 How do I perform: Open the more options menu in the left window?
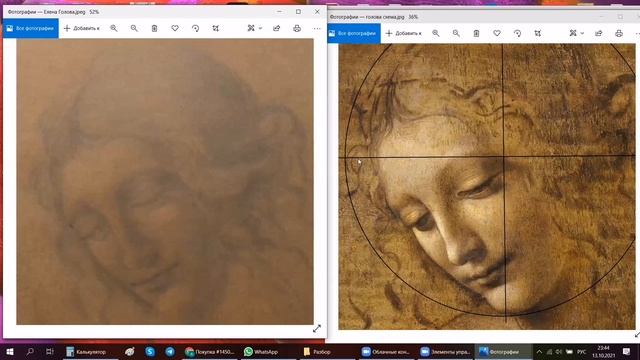coord(317,28)
